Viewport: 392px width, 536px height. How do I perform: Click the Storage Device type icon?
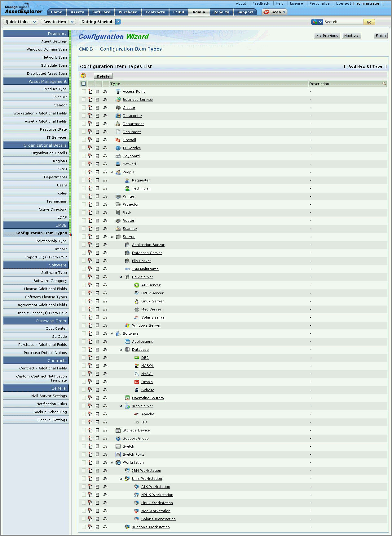[118, 430]
